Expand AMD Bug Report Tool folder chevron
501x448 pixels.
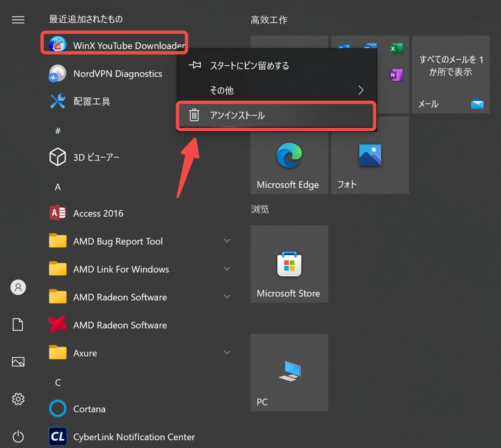click(227, 241)
